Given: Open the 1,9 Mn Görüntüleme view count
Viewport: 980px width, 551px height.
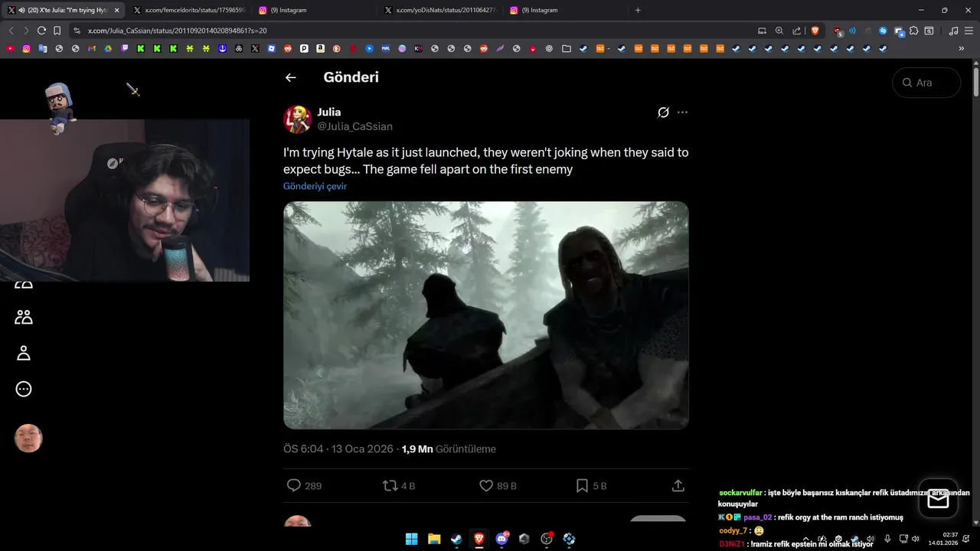Looking at the screenshot, I should point(449,449).
